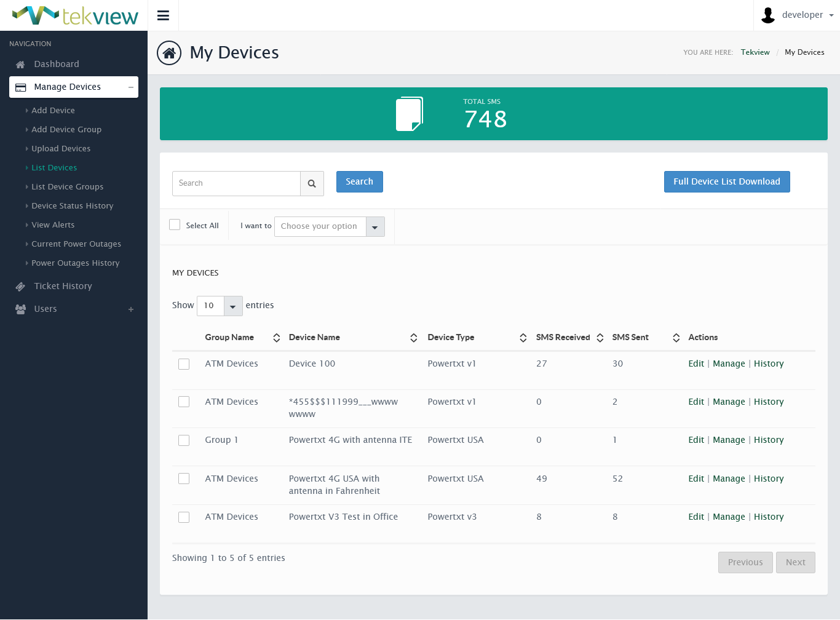This screenshot has width=840, height=620.
Task: Go to Device Status History
Action: [x=73, y=206]
